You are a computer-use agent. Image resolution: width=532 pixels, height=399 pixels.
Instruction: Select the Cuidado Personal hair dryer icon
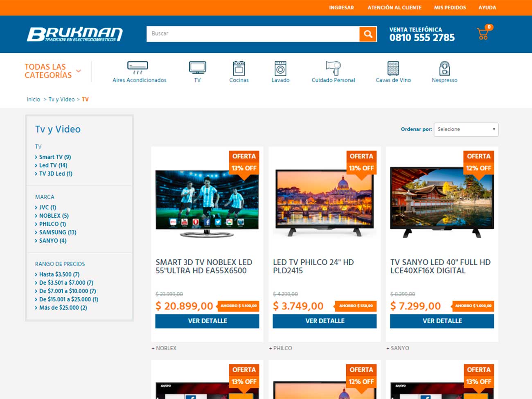[333, 68]
